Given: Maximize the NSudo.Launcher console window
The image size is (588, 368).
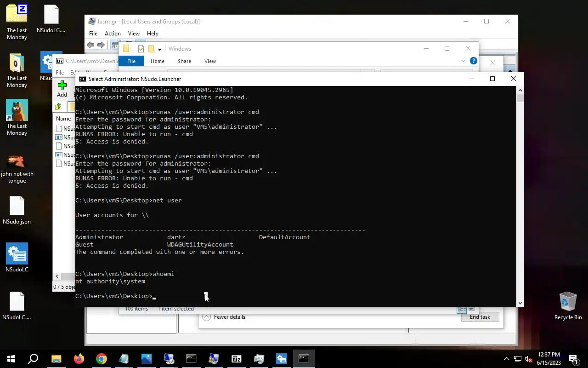Looking at the screenshot, I should tap(492, 79).
